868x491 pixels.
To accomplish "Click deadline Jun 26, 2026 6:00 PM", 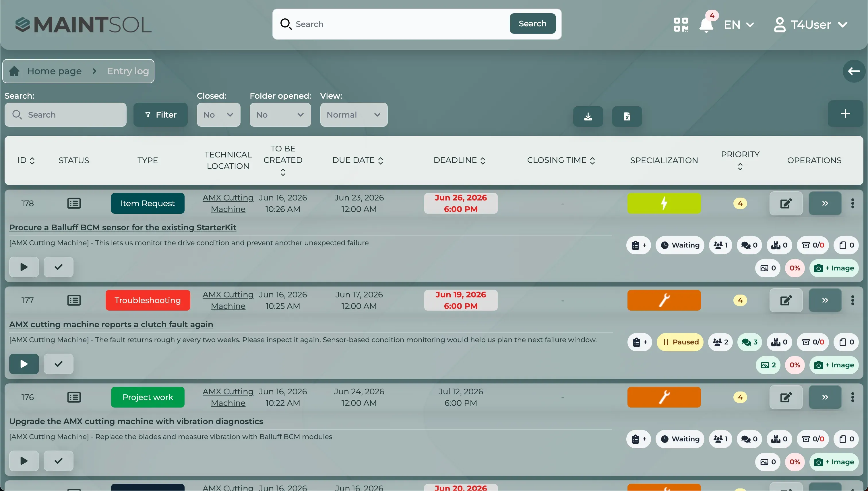I will click(x=461, y=203).
